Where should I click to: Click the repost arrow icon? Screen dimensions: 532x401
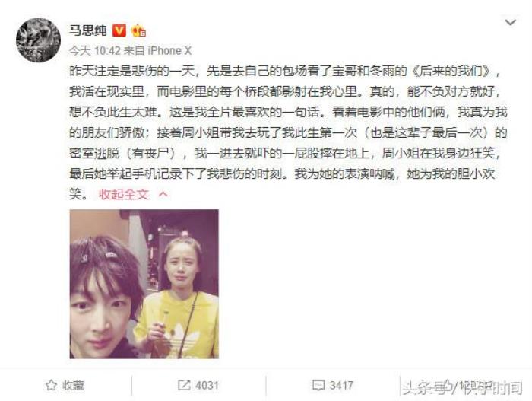pyautogui.click(x=184, y=385)
